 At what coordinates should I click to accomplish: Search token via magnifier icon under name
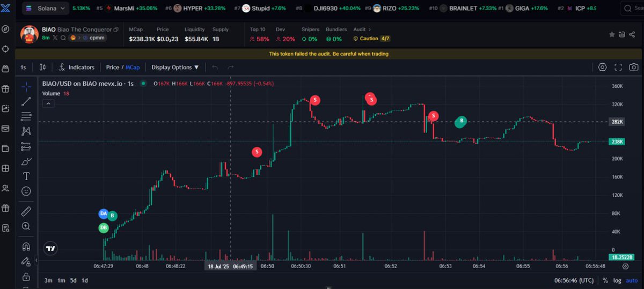pos(63,38)
